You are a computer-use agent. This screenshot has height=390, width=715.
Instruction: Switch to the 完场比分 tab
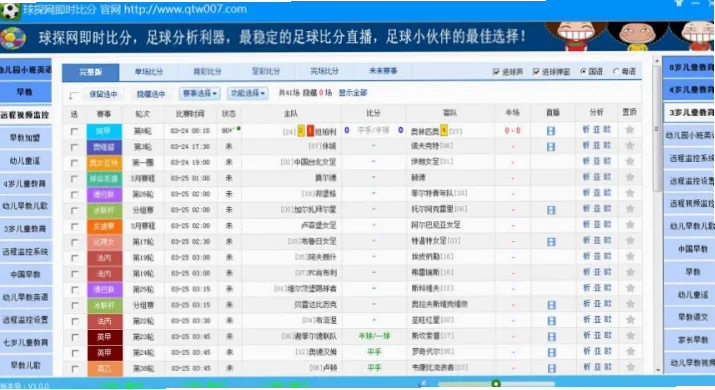click(325, 71)
